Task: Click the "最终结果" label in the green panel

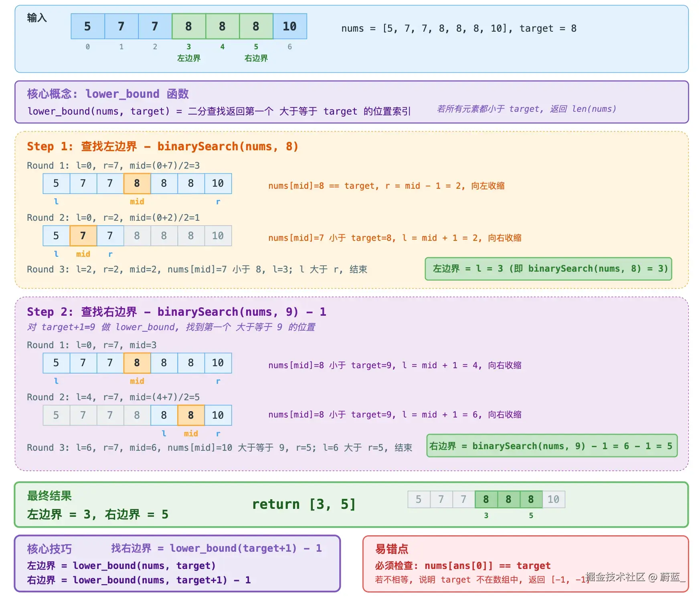Action: (49, 496)
